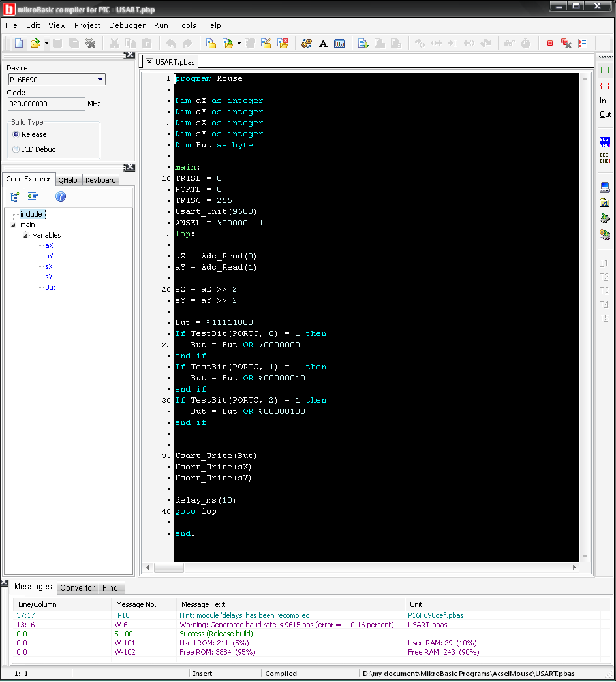Image resolution: width=616 pixels, height=682 pixels.
Task: Switch to the Keyboard tab
Action: [x=100, y=180]
